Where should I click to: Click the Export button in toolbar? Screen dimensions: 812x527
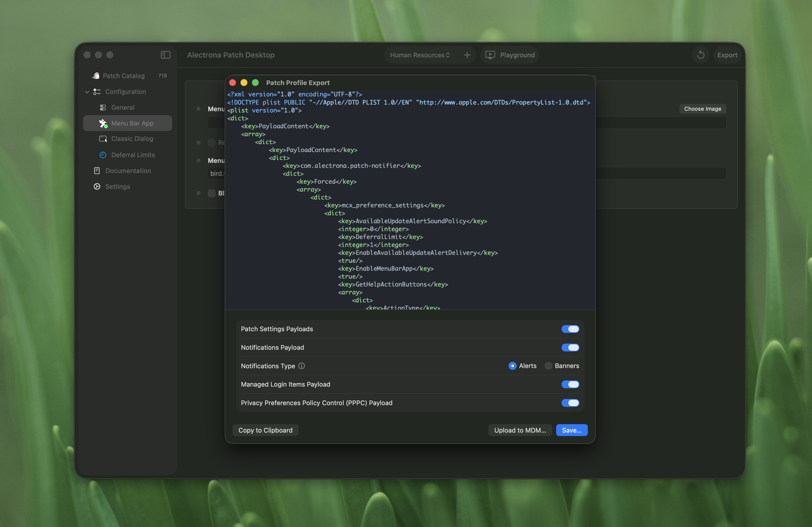pyautogui.click(x=727, y=55)
